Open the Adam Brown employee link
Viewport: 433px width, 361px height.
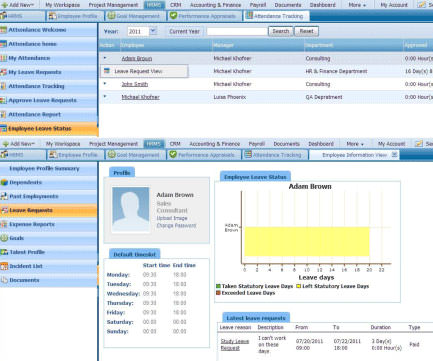pyautogui.click(x=137, y=58)
